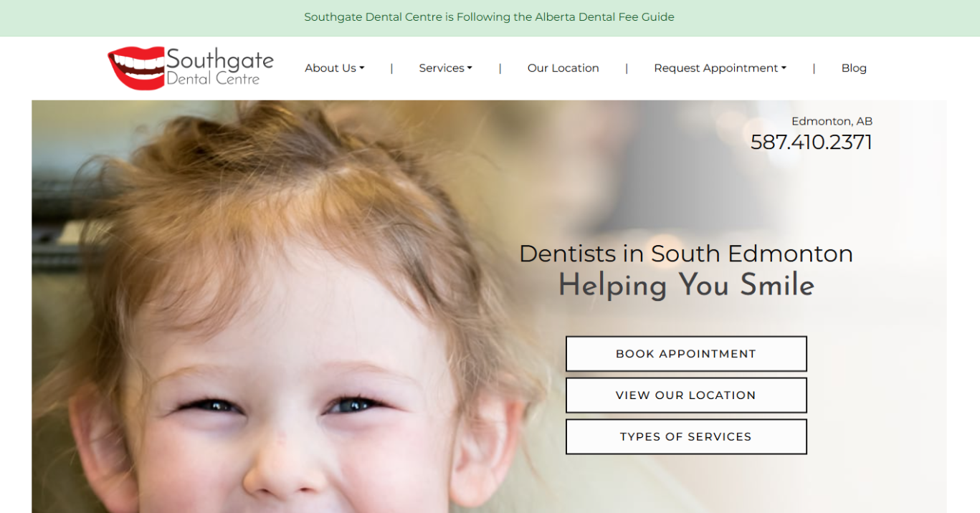
Task: Click the Southgate Dental Centre logo text
Action: (219, 67)
